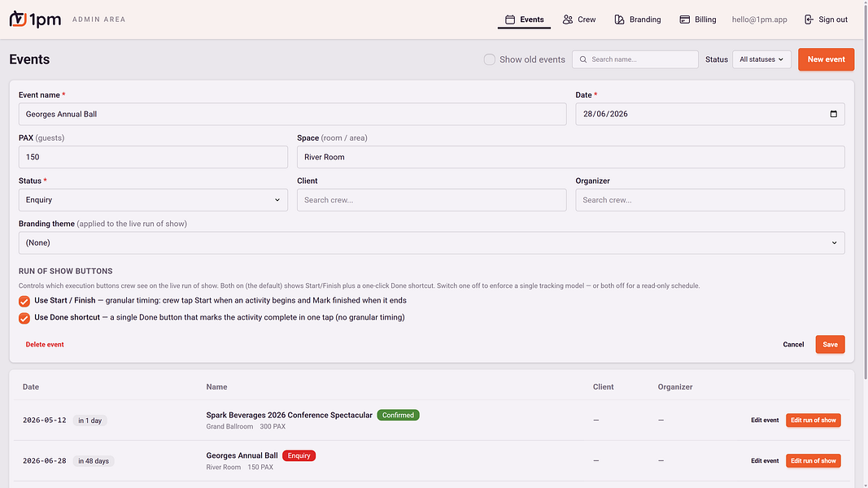Uncheck Use Done shortcut checkbox

[x=24, y=318]
